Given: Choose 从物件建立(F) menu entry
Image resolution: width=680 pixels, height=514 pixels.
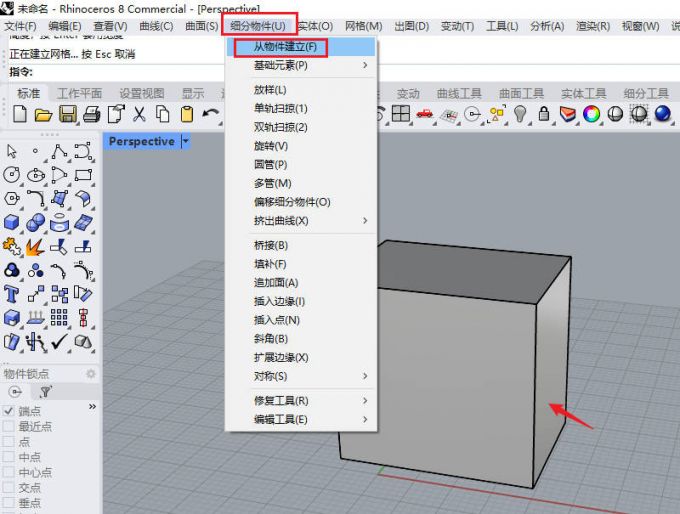Looking at the screenshot, I should point(301,47).
